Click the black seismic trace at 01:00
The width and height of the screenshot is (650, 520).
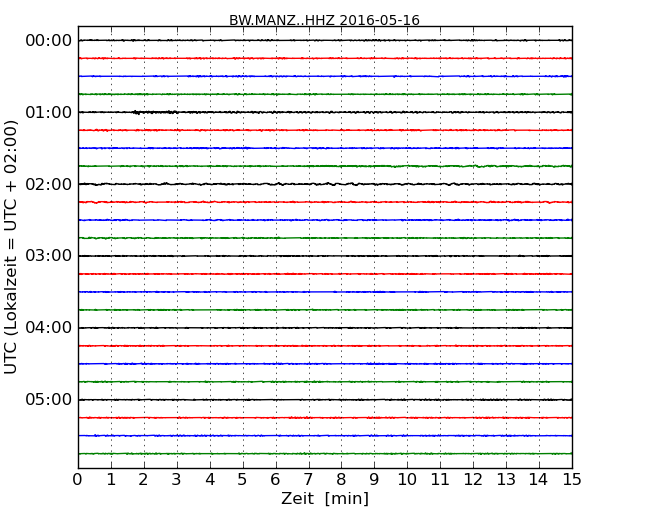click(x=325, y=112)
